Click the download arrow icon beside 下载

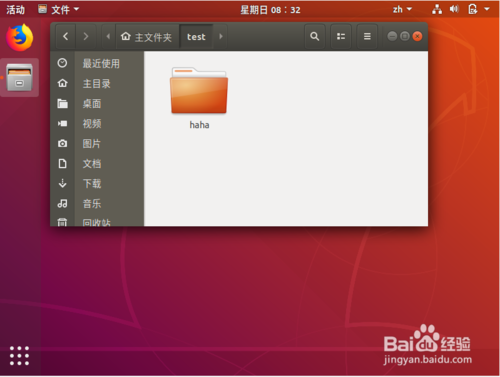point(62,183)
